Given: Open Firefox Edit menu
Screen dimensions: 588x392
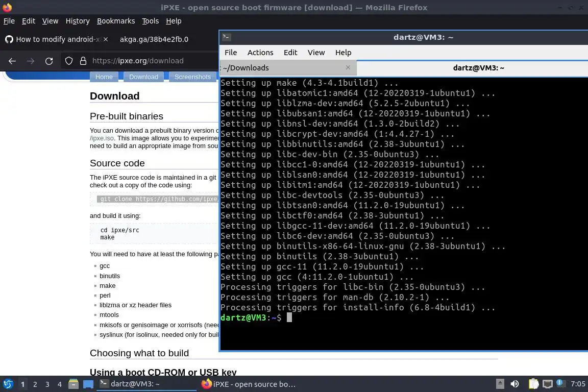Looking at the screenshot, I should click(29, 21).
